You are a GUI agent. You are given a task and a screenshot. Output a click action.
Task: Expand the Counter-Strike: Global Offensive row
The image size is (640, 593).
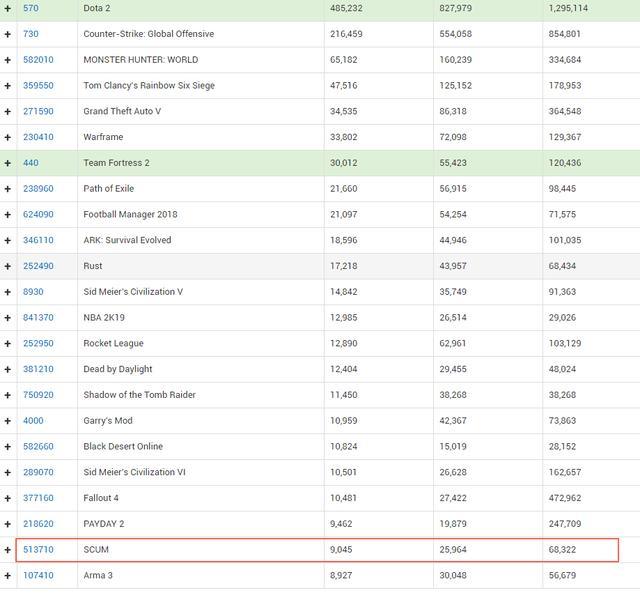[x=7, y=34]
